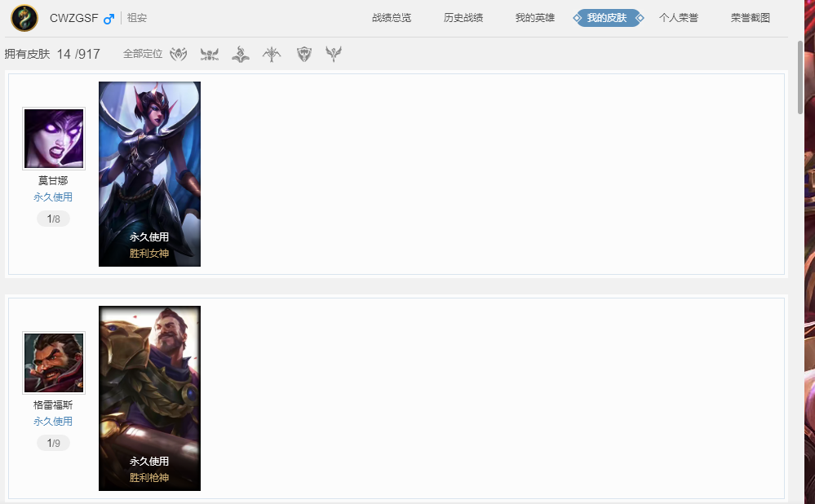This screenshot has height=504, width=815.
Task: Click the first role filter icon after 全部定位
Action: tap(179, 55)
